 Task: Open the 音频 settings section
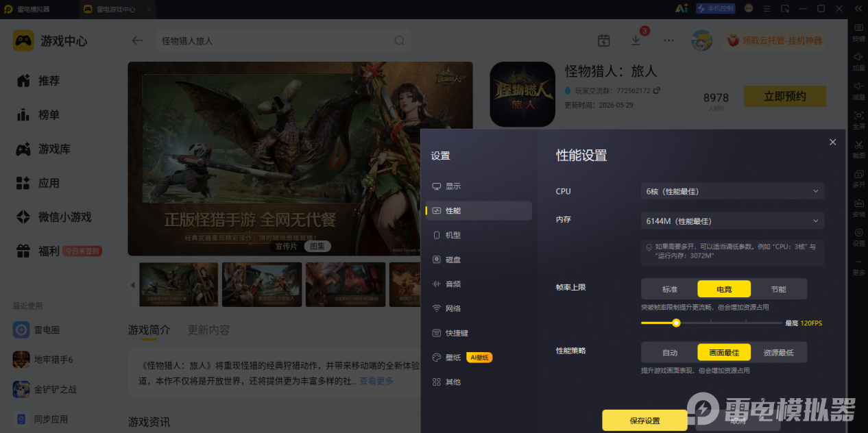point(479,284)
